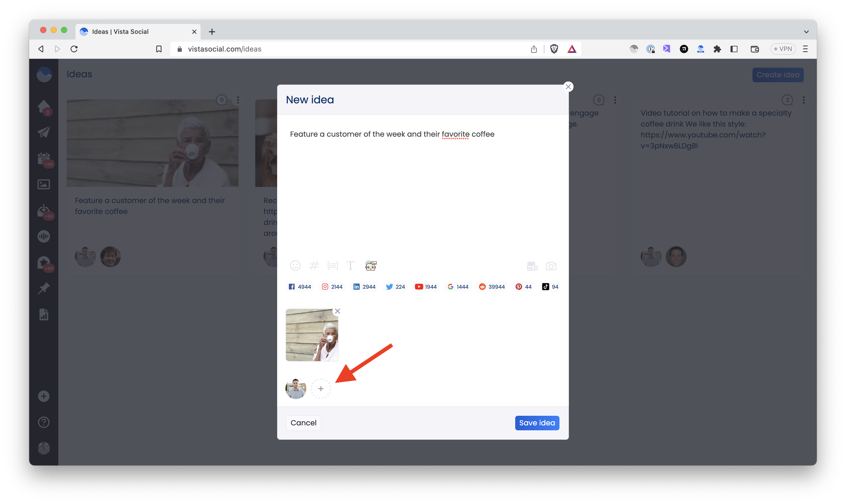Select the TikTok 94 character counter
The height and width of the screenshot is (504, 846).
pyautogui.click(x=550, y=287)
